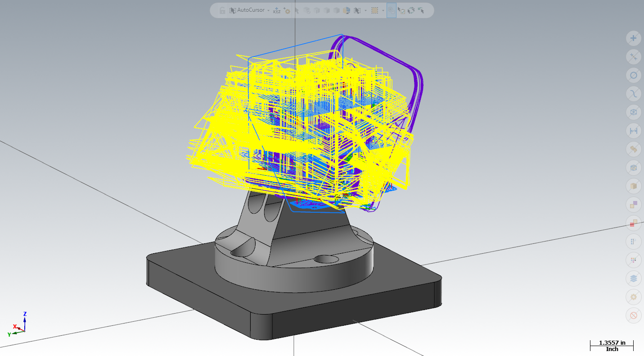This screenshot has width=644, height=356.
Task: Toggle the surfaces quick mask
Action: point(634,149)
